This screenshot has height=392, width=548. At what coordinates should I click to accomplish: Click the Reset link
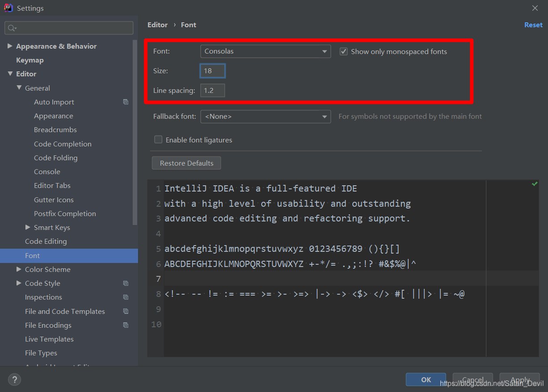(533, 25)
